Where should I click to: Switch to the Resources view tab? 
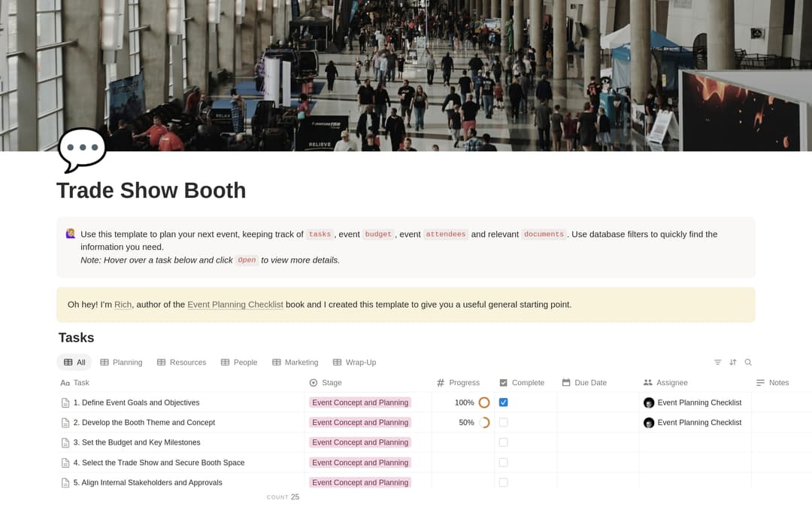click(181, 362)
